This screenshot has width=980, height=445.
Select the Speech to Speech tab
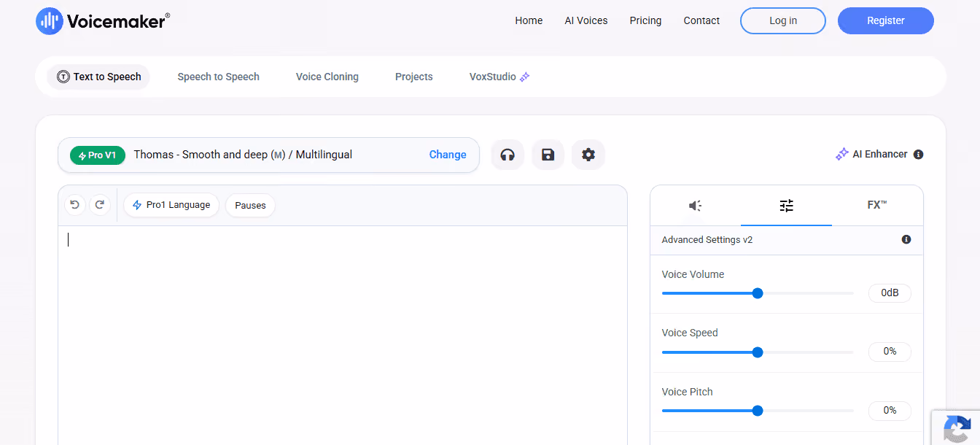[x=219, y=77]
